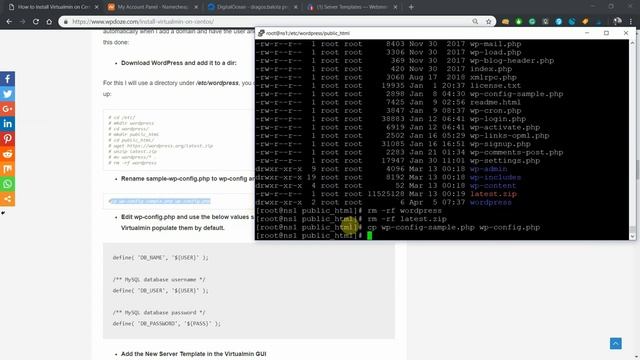The width and height of the screenshot is (640, 360).
Task: Click 'Add the New Server Template' heading
Action: click(x=193, y=354)
